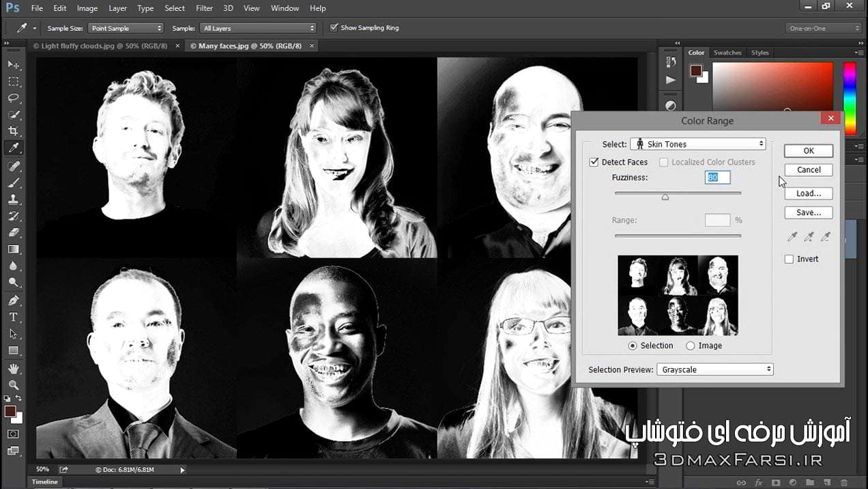Screen dimensions: 868x489
Task: Open the Eyedropper tool preset picker
Action: point(25,28)
